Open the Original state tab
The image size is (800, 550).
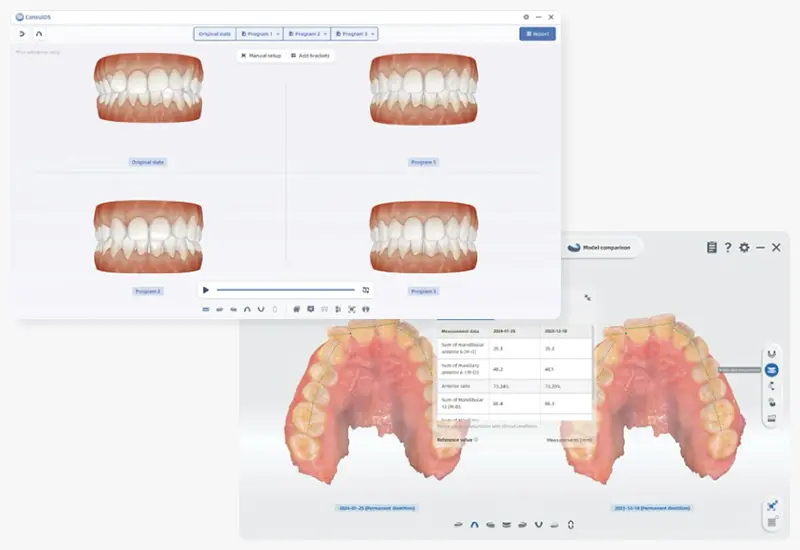click(x=215, y=34)
